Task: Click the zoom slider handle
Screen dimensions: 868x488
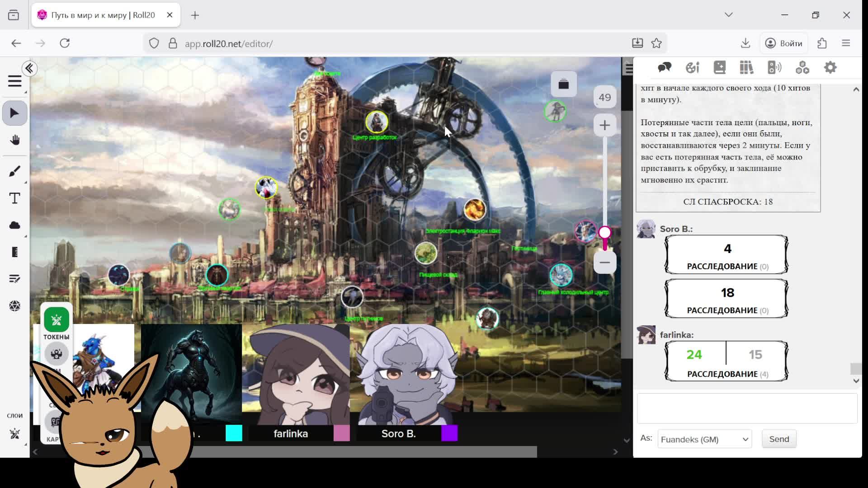Action: (604, 233)
